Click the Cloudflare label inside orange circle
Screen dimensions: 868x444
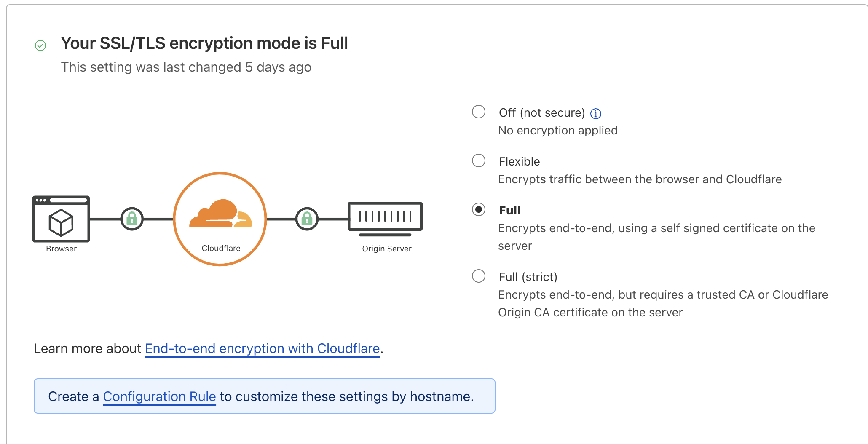pos(221,248)
